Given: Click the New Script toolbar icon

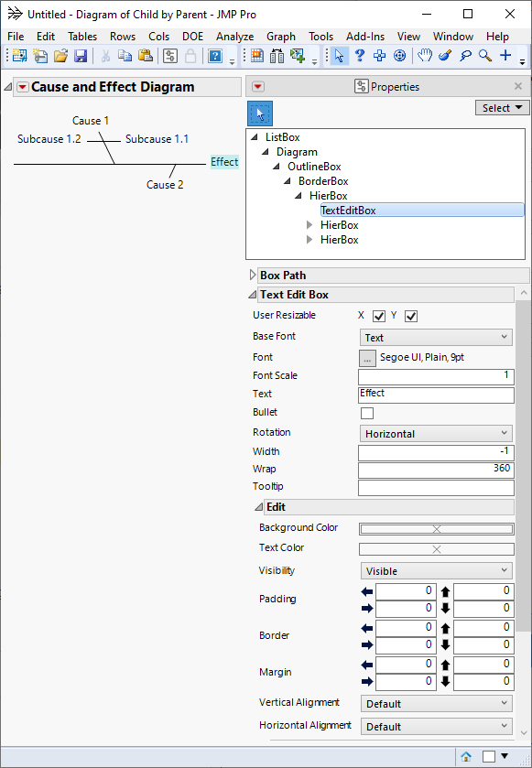Looking at the screenshot, I should pyautogui.click(x=40, y=56).
